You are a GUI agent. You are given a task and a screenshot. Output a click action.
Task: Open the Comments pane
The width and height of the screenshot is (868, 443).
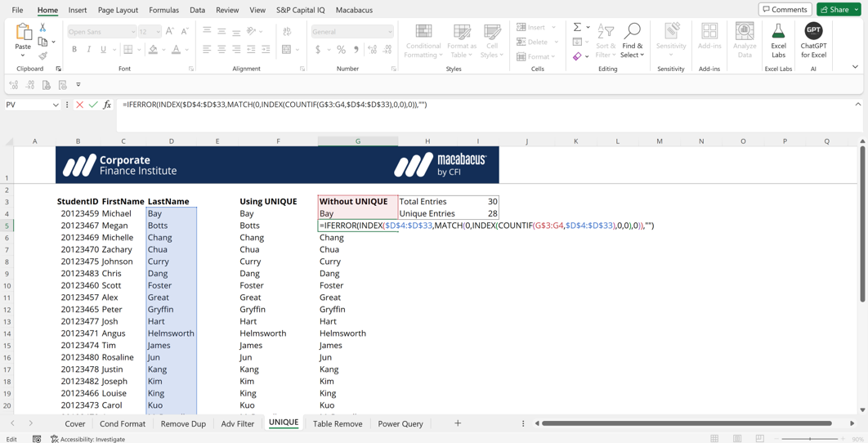click(785, 10)
